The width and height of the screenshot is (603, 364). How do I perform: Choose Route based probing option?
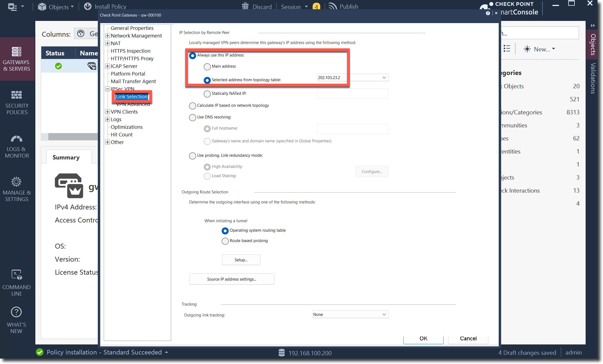point(225,241)
